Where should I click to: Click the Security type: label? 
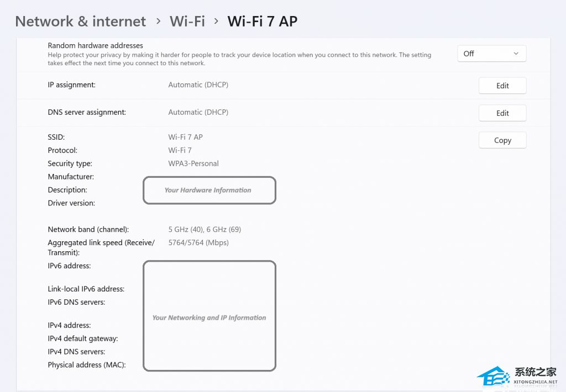(70, 164)
